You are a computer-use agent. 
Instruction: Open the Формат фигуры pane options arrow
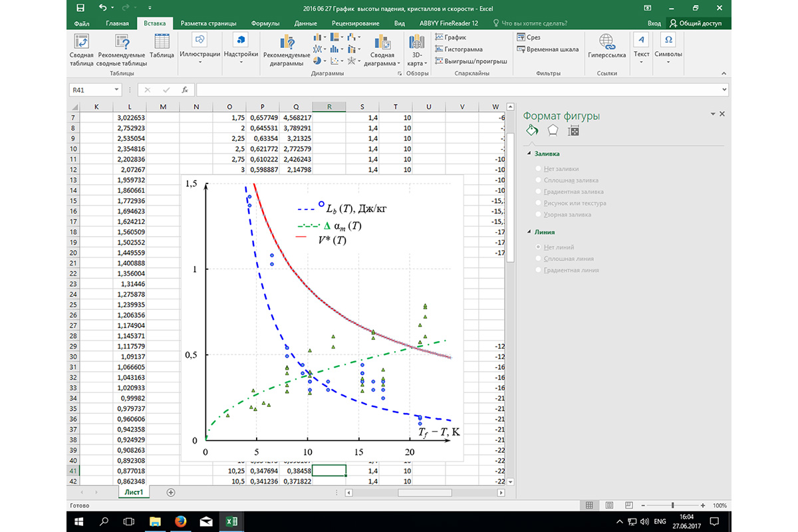pos(712,114)
